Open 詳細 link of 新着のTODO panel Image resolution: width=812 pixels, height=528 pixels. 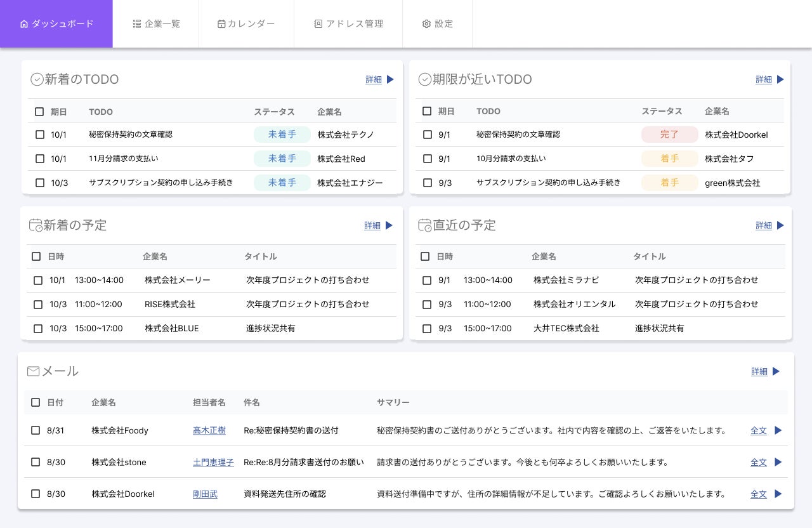pyautogui.click(x=374, y=80)
